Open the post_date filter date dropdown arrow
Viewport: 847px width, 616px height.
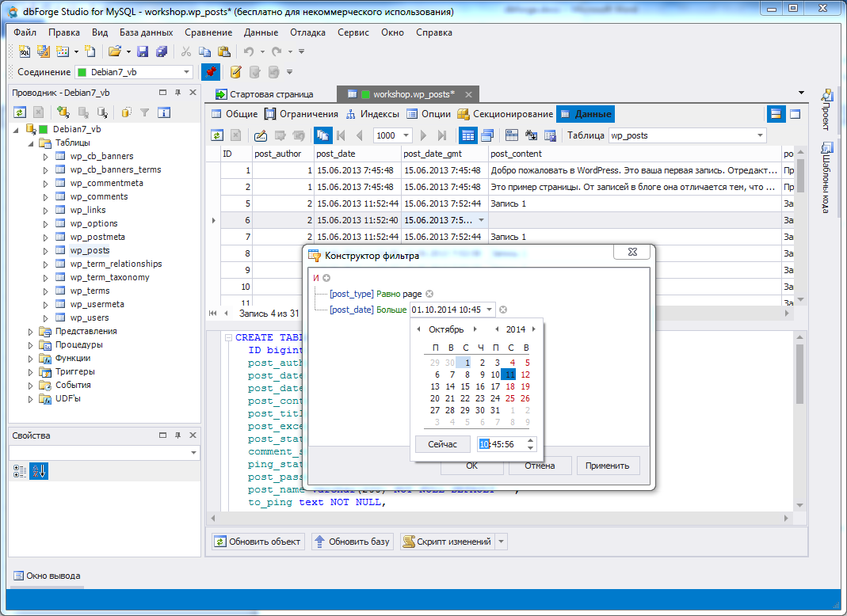489,310
